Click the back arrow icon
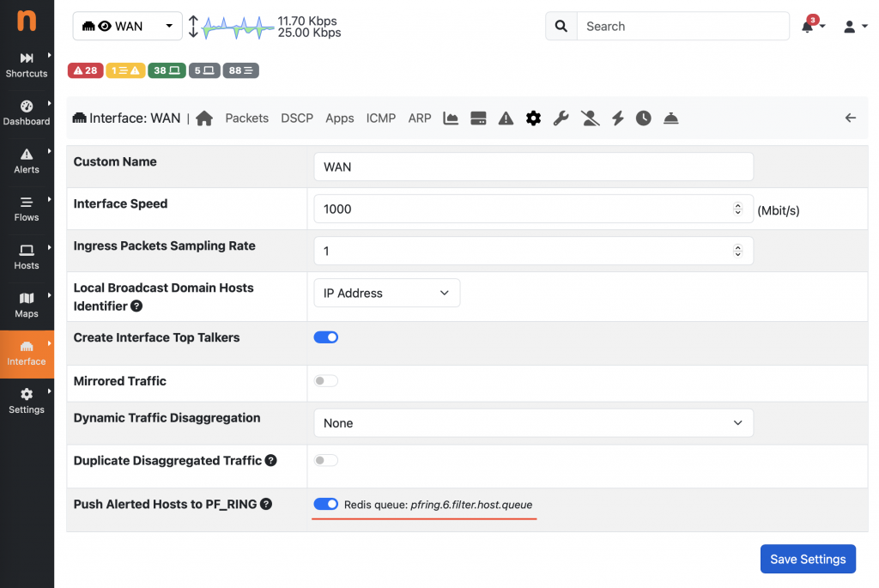 (851, 118)
